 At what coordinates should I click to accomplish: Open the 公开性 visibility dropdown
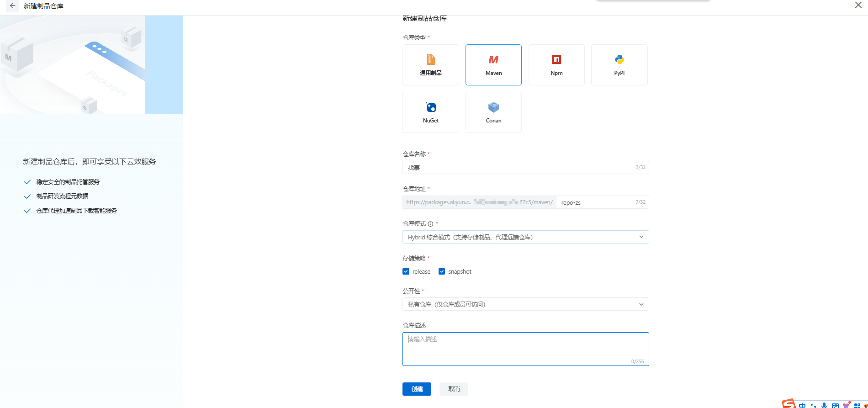pyautogui.click(x=526, y=304)
